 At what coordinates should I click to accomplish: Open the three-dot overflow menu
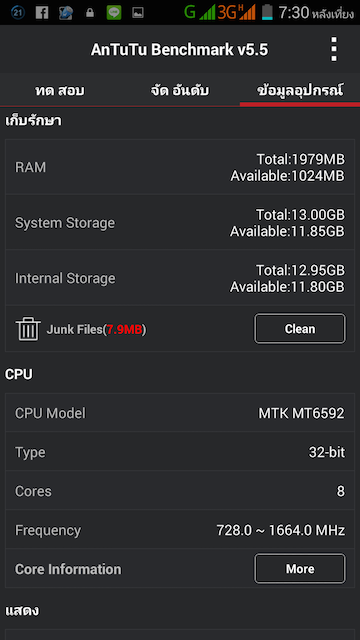(334, 49)
